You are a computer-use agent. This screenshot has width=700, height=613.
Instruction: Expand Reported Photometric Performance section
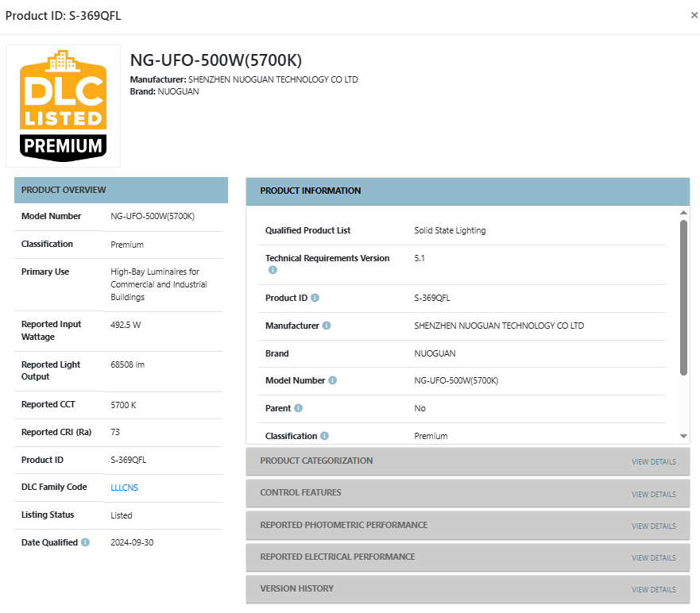point(467,525)
